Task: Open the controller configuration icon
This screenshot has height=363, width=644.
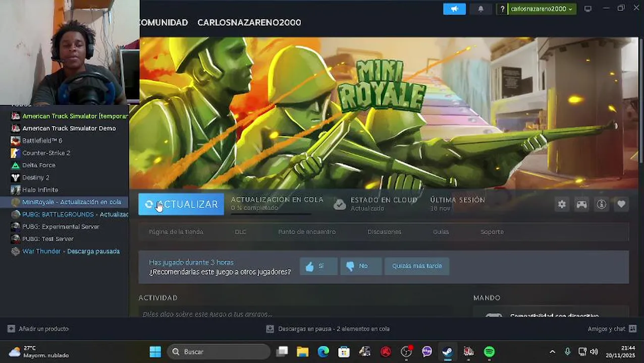Action: (582, 204)
